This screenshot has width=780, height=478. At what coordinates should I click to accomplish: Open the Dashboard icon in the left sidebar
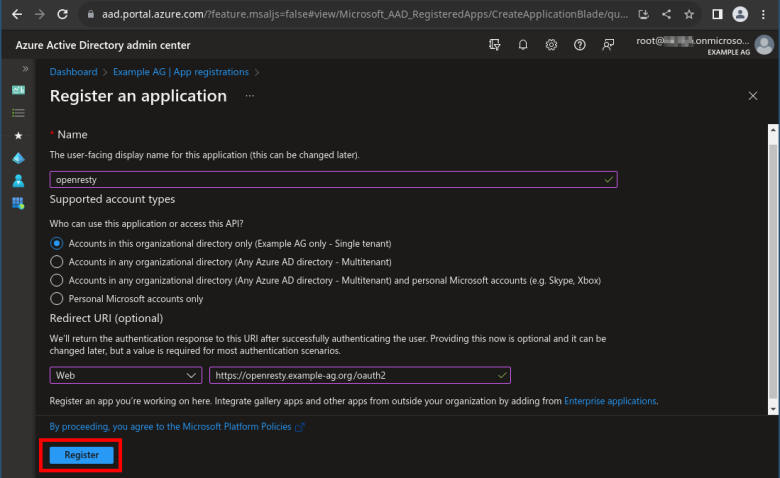click(18, 90)
